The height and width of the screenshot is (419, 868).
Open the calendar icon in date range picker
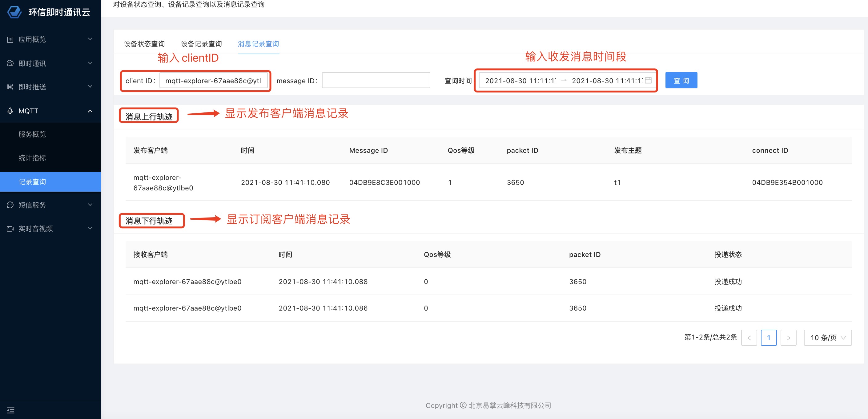click(x=648, y=80)
